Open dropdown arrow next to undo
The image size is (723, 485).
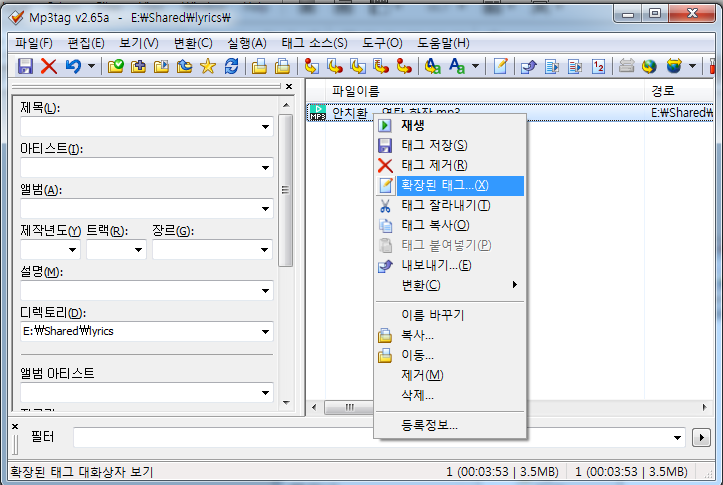tap(91, 66)
